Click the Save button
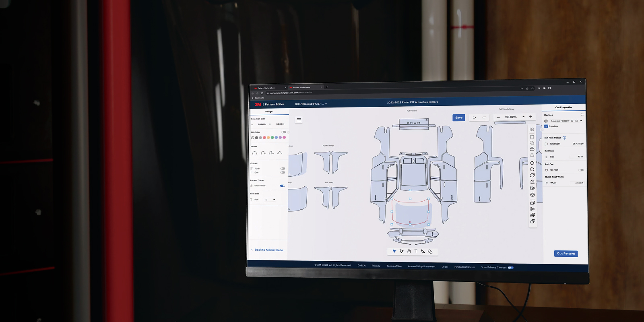The height and width of the screenshot is (322, 644). 459,118
